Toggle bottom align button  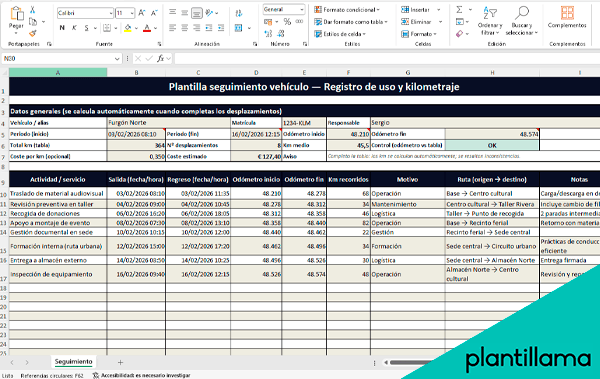[x=197, y=13]
